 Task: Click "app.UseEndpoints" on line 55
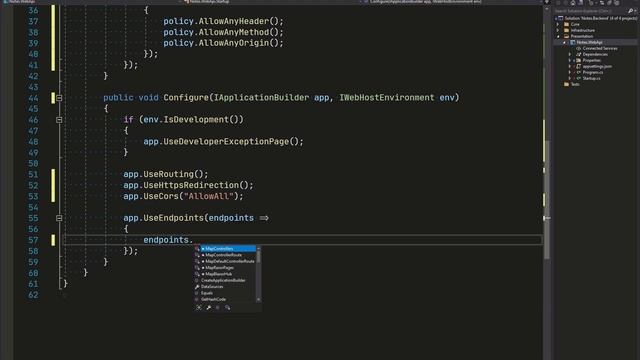[163, 218]
